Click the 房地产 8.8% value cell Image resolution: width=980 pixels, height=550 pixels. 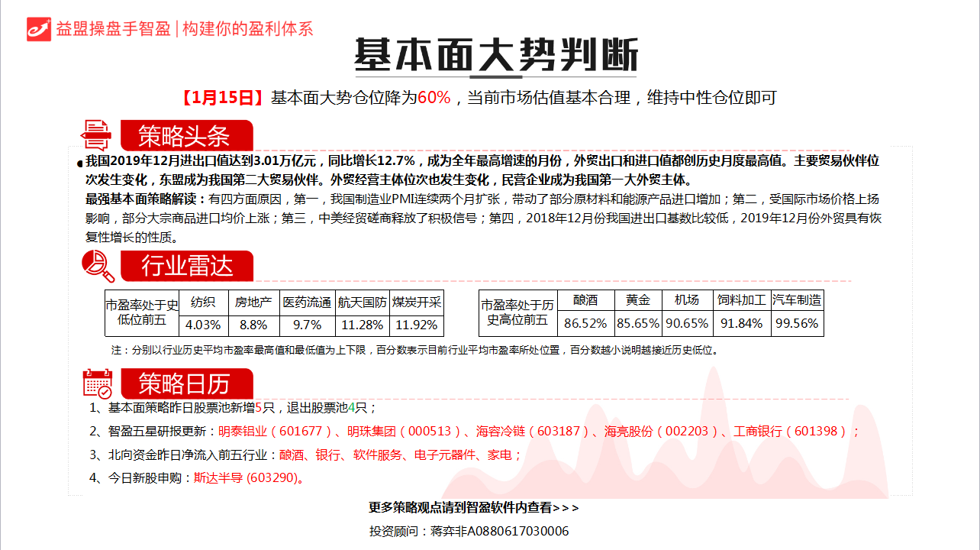click(253, 325)
